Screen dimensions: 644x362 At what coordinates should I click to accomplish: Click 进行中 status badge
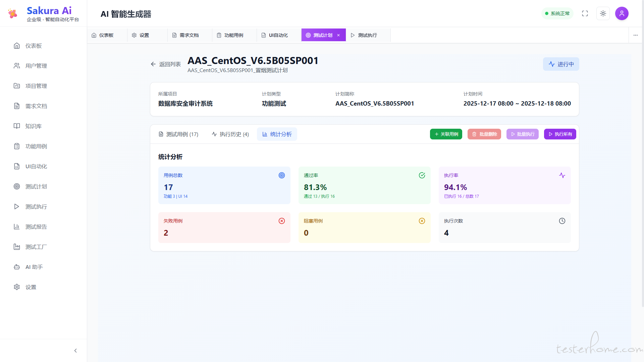pos(561,64)
